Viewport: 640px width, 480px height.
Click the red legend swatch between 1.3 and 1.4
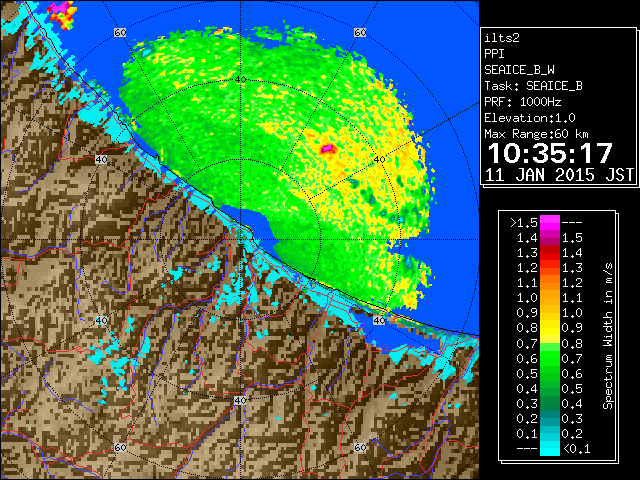coord(549,253)
